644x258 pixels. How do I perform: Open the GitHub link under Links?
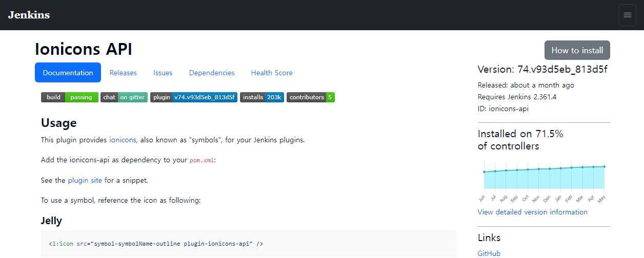coord(489,253)
